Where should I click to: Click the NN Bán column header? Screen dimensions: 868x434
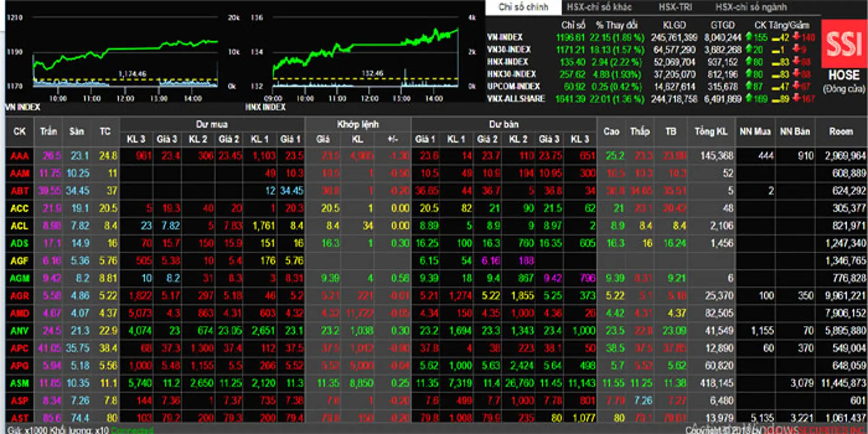pyautogui.click(x=795, y=132)
